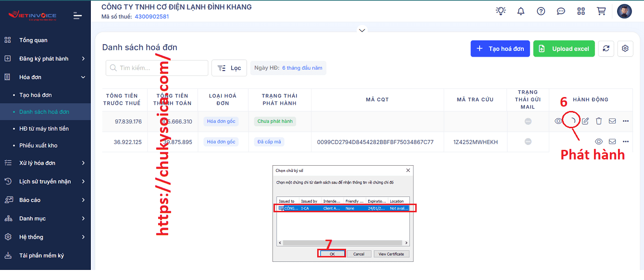Send mail for the Chưa phát hành invoice
The width and height of the screenshot is (644, 280).
[x=612, y=121]
